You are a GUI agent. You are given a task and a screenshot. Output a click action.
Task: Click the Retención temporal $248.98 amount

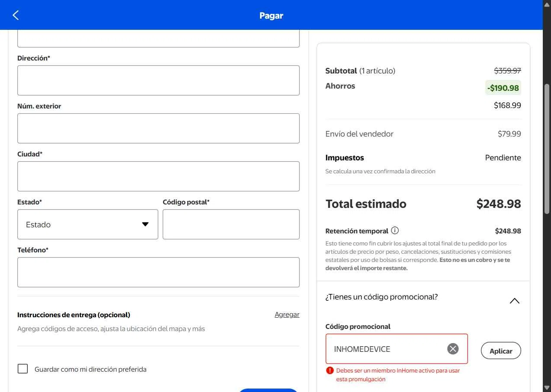508,231
